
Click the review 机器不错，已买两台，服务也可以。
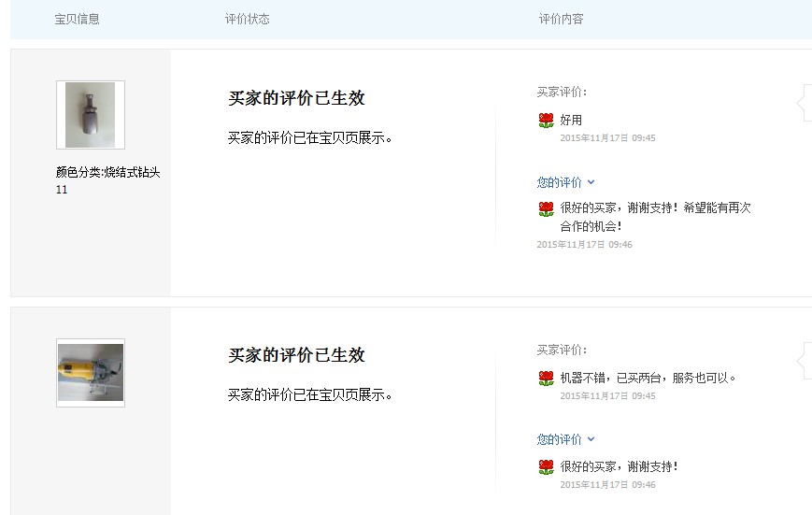click(649, 379)
